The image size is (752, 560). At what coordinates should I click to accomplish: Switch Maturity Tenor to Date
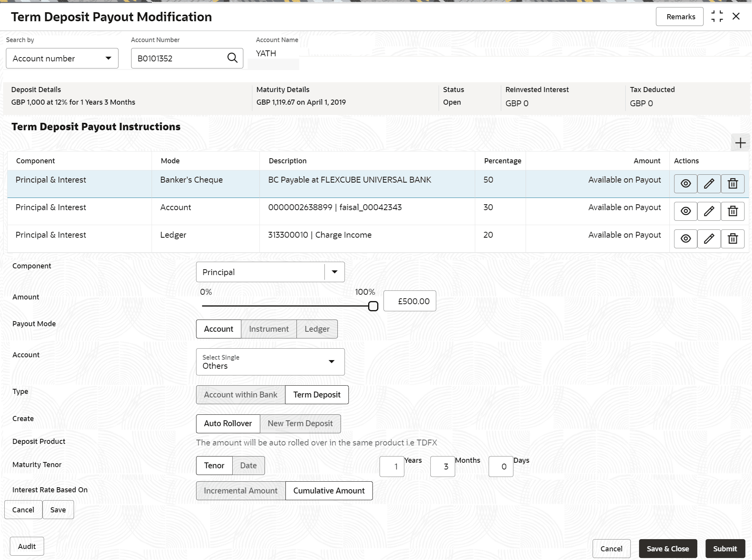[248, 466]
